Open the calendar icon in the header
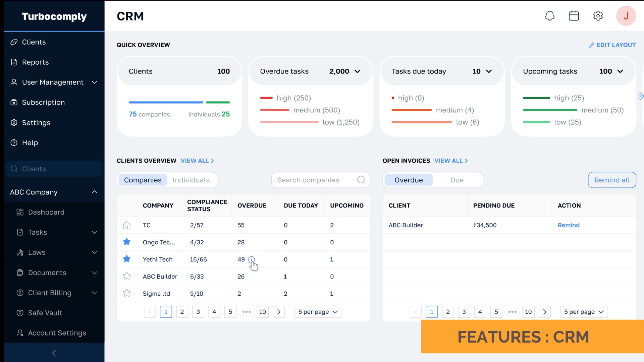644x362 pixels. coord(574,15)
